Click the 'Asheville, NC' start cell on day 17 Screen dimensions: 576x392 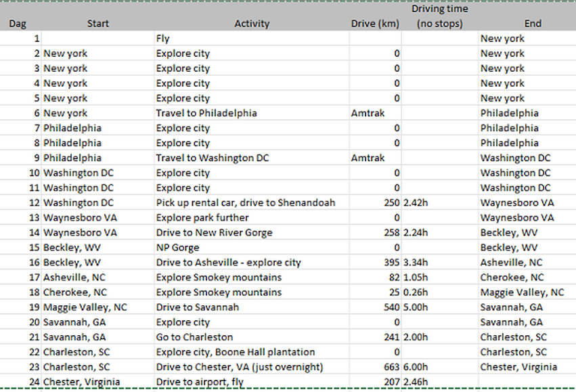(x=97, y=278)
